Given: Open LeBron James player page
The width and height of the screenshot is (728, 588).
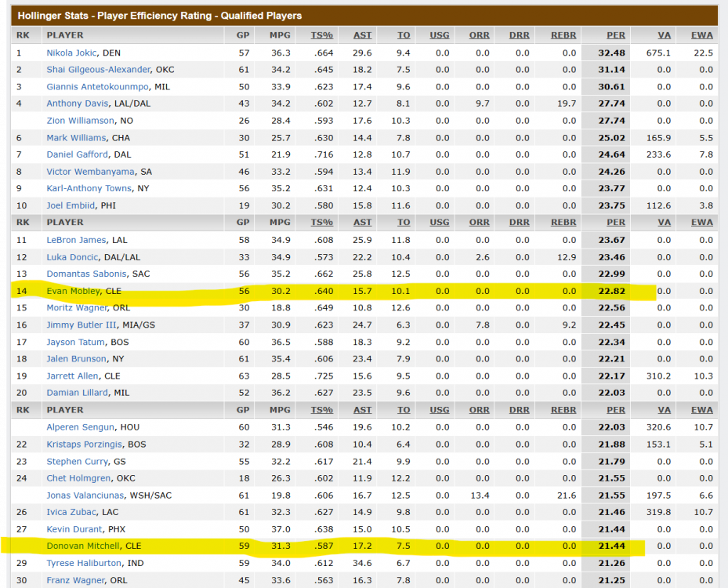Looking at the screenshot, I should click(77, 240).
